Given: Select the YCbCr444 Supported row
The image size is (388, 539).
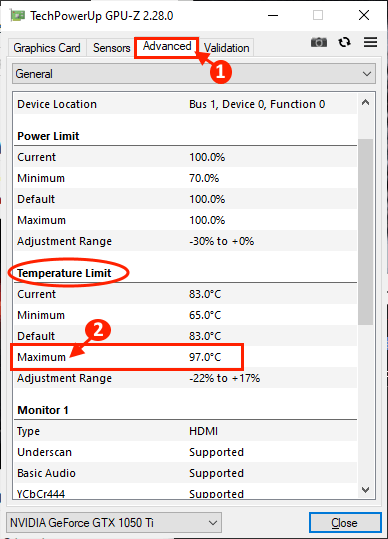Looking at the screenshot, I should 185,492.
